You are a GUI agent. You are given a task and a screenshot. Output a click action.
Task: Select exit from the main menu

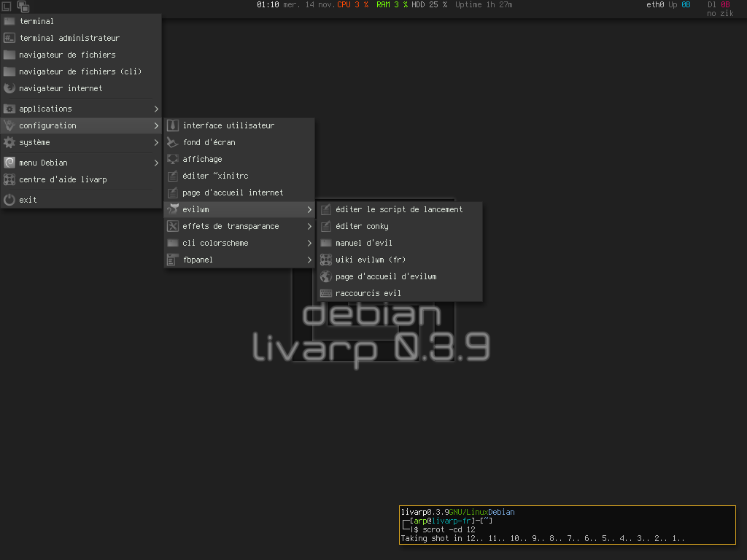[81, 200]
